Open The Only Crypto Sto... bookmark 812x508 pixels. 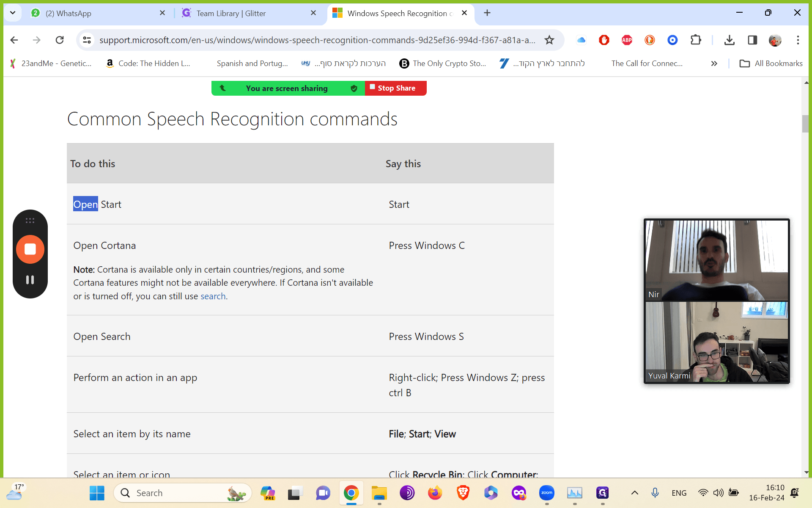[443, 63]
